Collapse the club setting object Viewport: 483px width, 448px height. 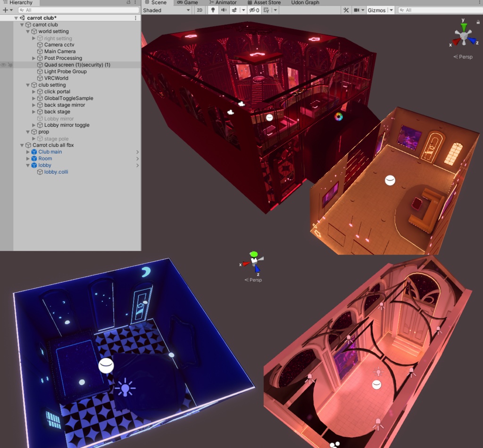(x=28, y=85)
